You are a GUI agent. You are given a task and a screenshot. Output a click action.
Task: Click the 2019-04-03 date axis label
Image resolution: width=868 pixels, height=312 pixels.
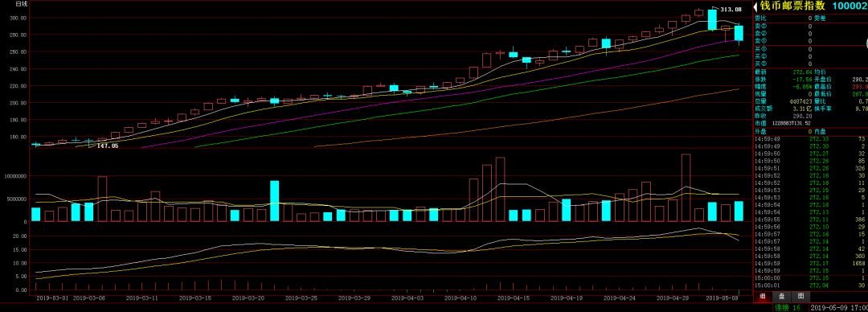pos(407,298)
